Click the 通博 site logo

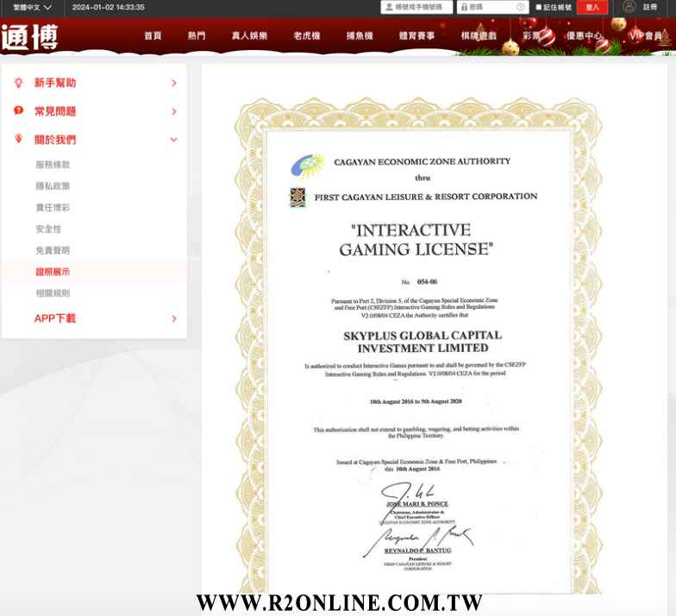(29, 37)
